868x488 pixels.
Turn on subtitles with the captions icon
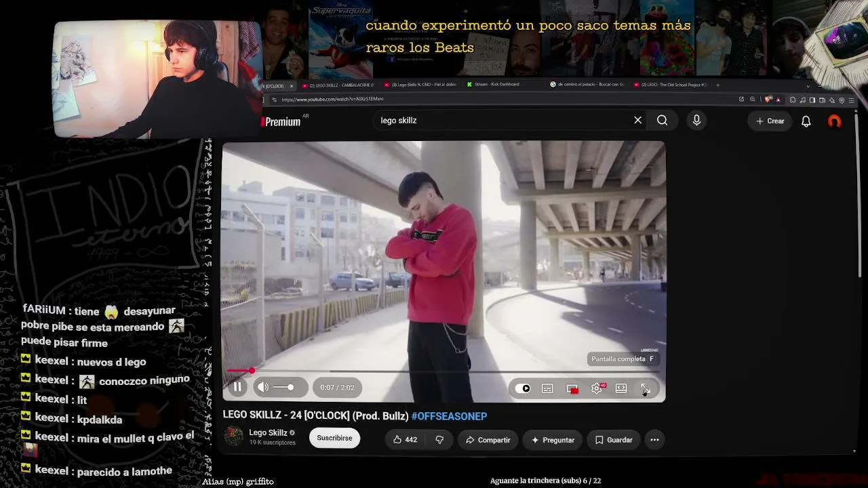coord(547,388)
